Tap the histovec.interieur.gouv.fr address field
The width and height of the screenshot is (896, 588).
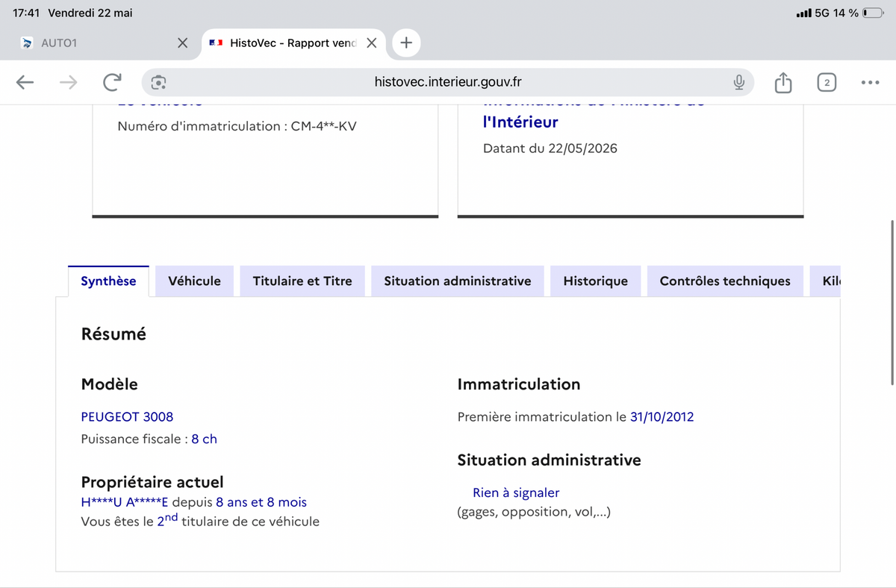pos(447,82)
